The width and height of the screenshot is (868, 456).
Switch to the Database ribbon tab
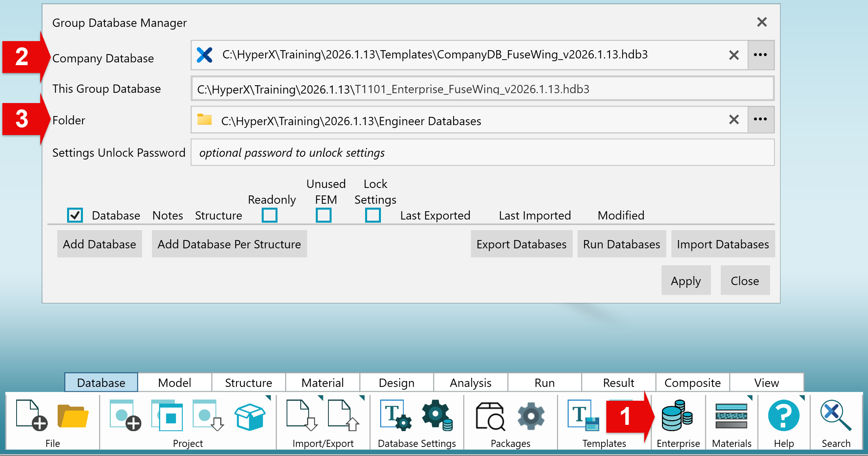[x=101, y=383]
